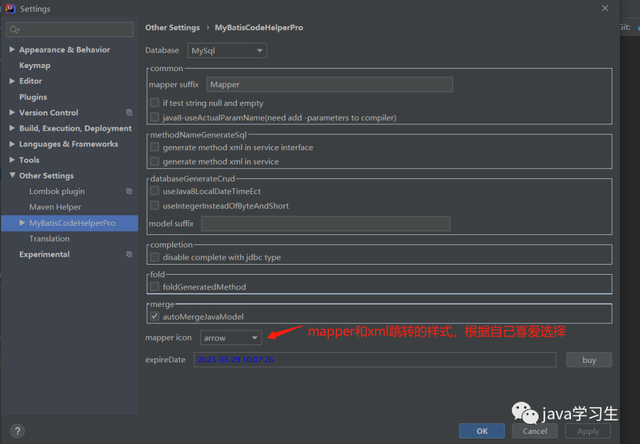Screen dimensions: 640x444
Task: Check 'generate method xml in service interface'
Action: pos(154,147)
